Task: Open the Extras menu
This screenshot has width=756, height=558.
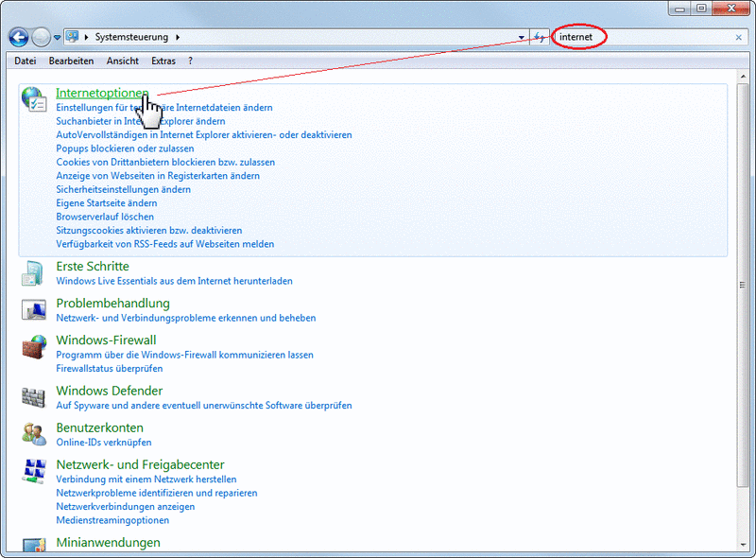Action: click(x=163, y=61)
